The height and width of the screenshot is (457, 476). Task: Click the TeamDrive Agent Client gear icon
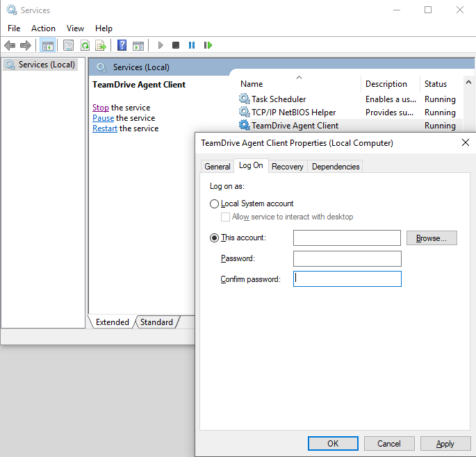244,125
